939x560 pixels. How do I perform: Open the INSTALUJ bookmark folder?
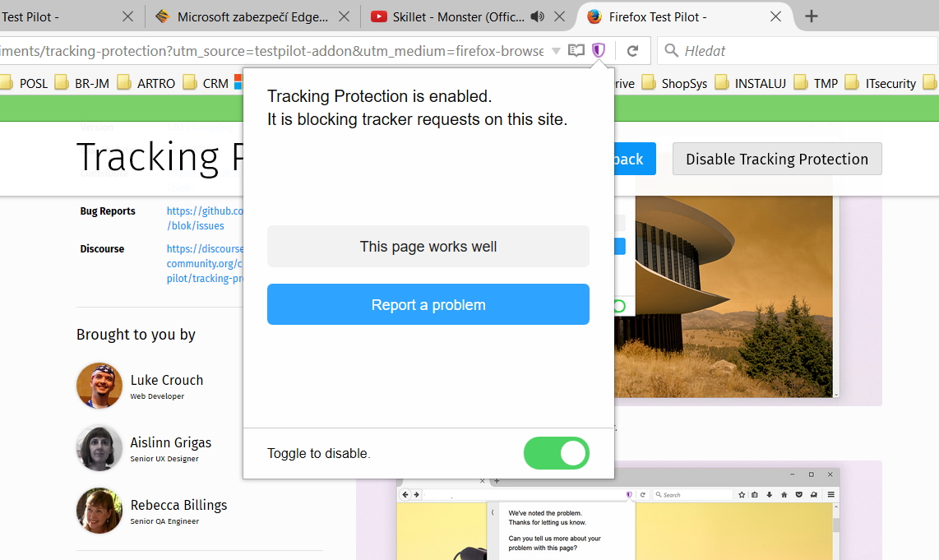pyautogui.click(x=751, y=83)
